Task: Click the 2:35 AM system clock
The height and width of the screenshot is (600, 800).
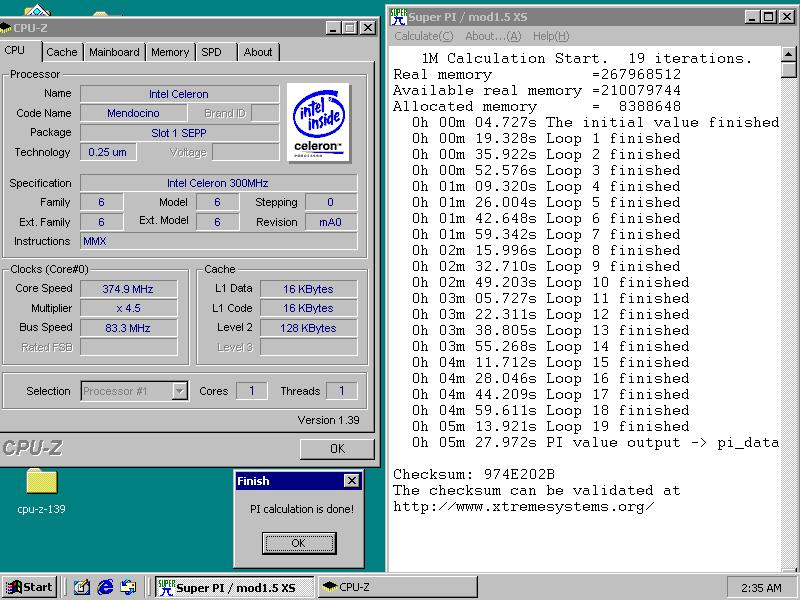Action: coord(761,588)
